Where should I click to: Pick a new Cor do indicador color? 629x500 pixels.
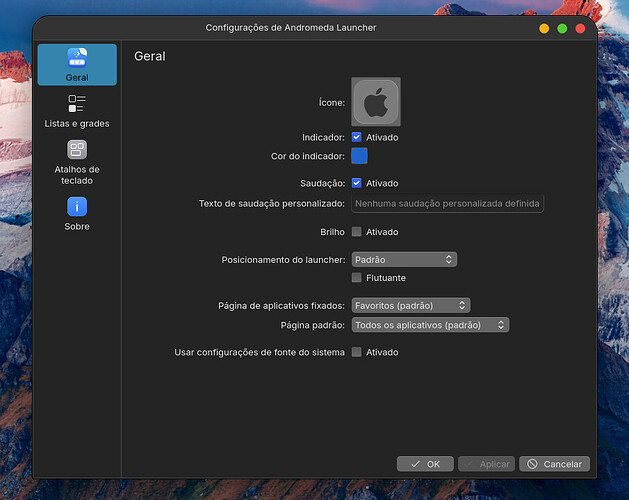(x=359, y=156)
